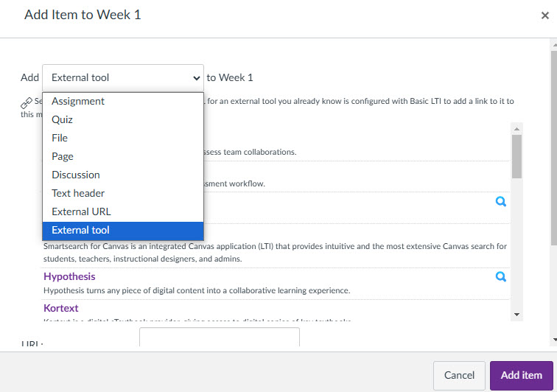This screenshot has height=392, width=557.
Task: Click the magnifier icon above Smartsearch description
Action: (500, 201)
